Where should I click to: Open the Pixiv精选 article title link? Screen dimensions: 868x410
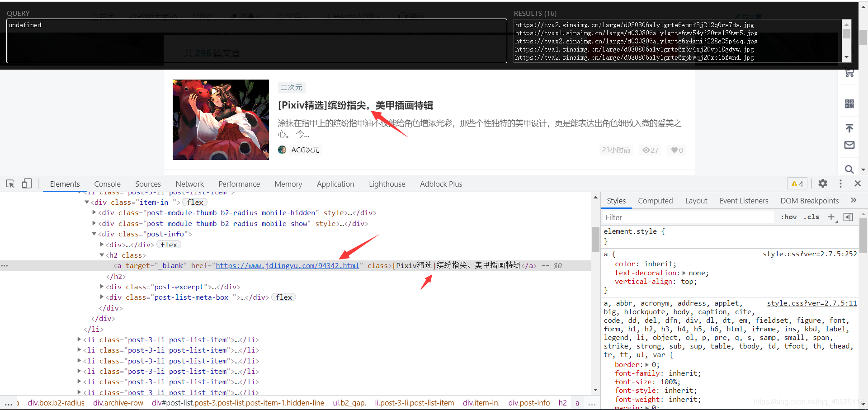point(355,105)
